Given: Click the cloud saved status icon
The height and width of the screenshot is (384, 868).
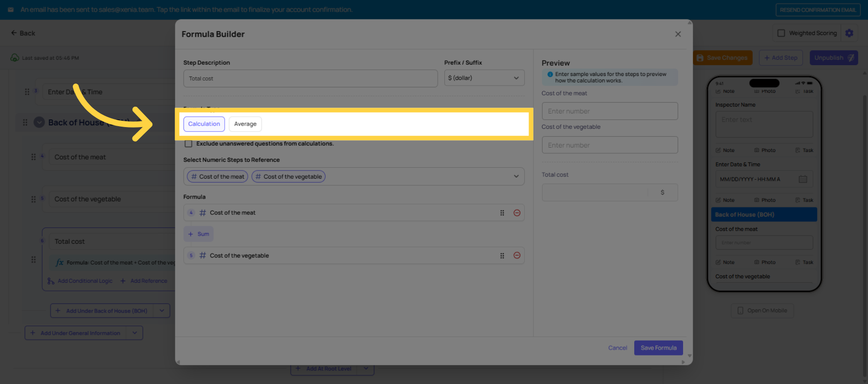Looking at the screenshot, I should pyautogui.click(x=14, y=58).
